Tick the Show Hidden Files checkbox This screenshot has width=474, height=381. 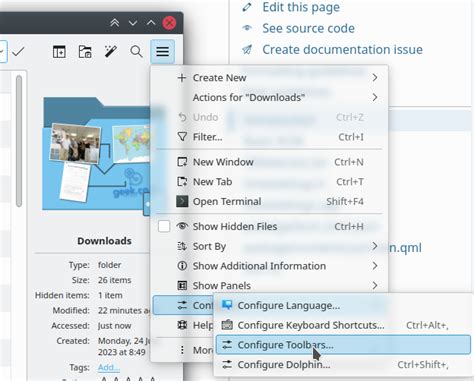click(164, 226)
